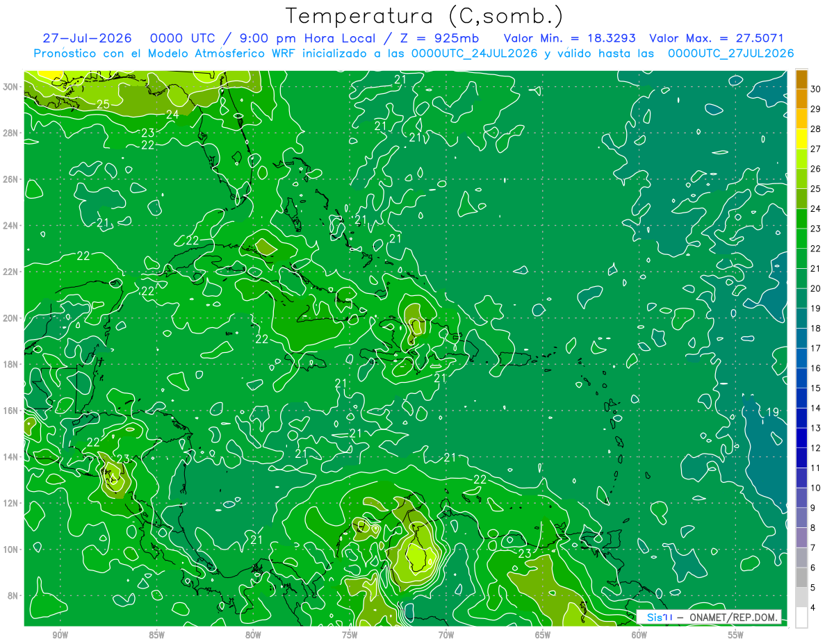The width and height of the screenshot is (834, 644).
Task: Select the '26N' latitude axis label
Action: [12, 179]
